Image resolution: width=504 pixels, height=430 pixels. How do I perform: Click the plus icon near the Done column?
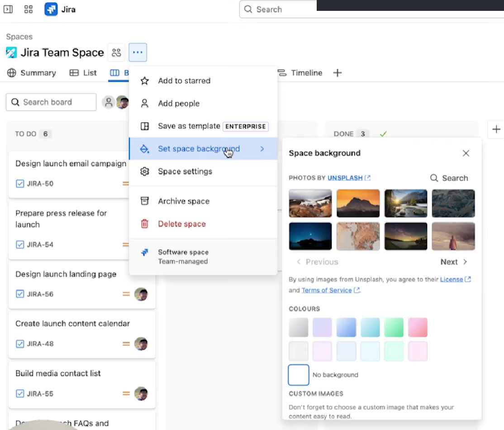coord(496,129)
